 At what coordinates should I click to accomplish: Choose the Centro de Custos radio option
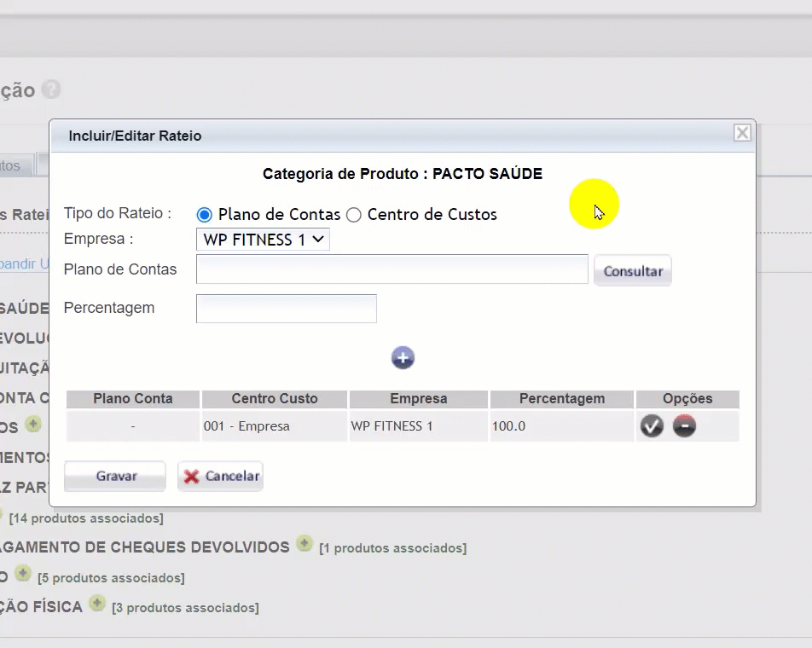[x=354, y=215]
